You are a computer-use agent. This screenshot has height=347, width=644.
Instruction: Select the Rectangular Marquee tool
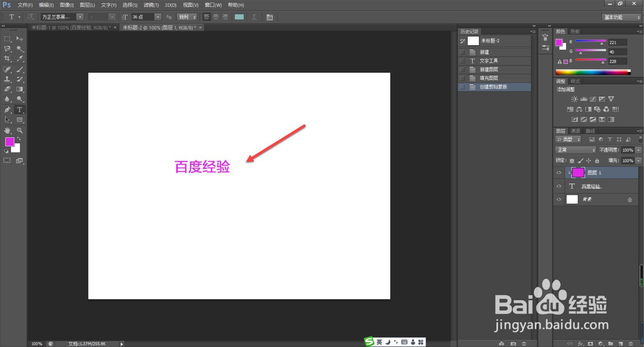pos(7,39)
